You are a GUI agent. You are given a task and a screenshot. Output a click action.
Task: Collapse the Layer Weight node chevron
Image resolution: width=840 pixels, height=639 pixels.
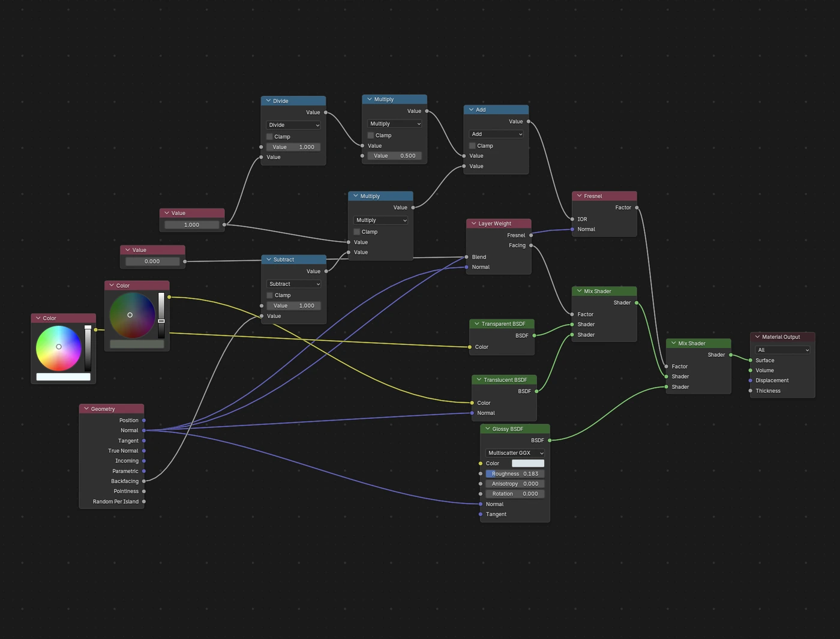coord(473,223)
